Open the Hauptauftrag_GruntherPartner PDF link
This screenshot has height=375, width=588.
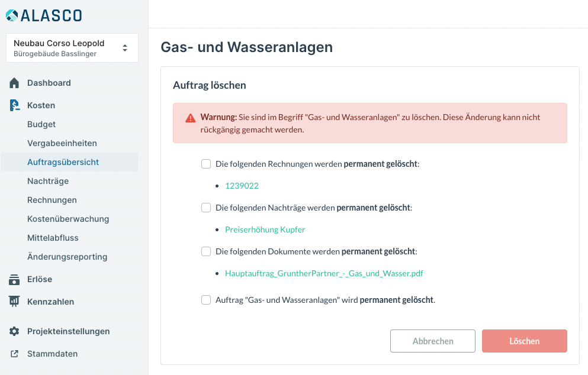[x=324, y=273]
